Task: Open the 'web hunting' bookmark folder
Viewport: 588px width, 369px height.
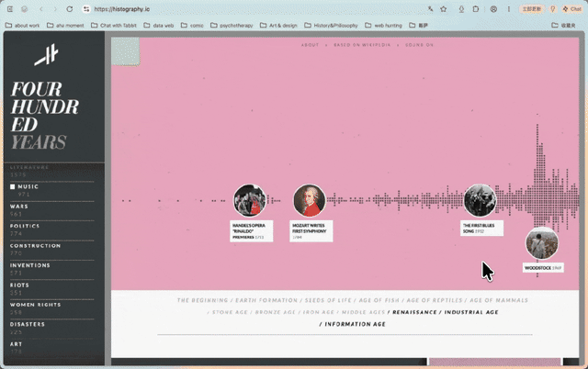Action: click(383, 25)
